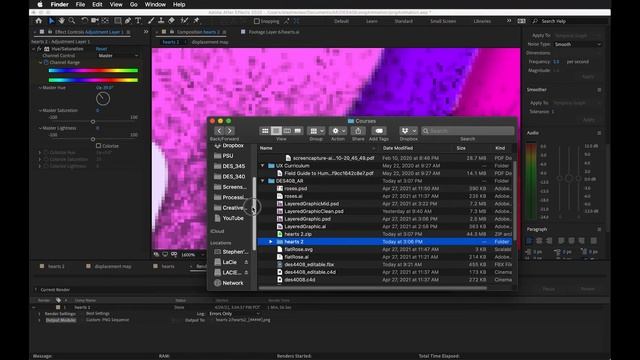The height and width of the screenshot is (360, 640).
Task: Toggle Channel Range stopwatch
Action: 46,62
